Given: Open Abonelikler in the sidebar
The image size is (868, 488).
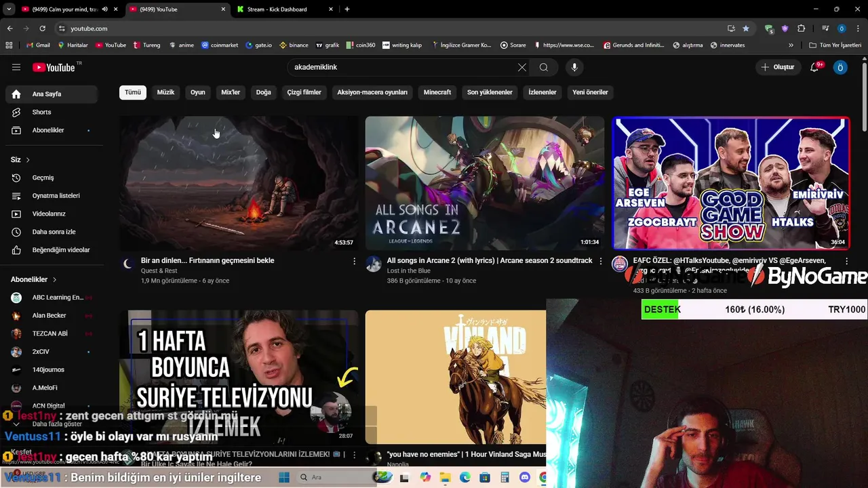Looking at the screenshot, I should [x=52, y=130].
